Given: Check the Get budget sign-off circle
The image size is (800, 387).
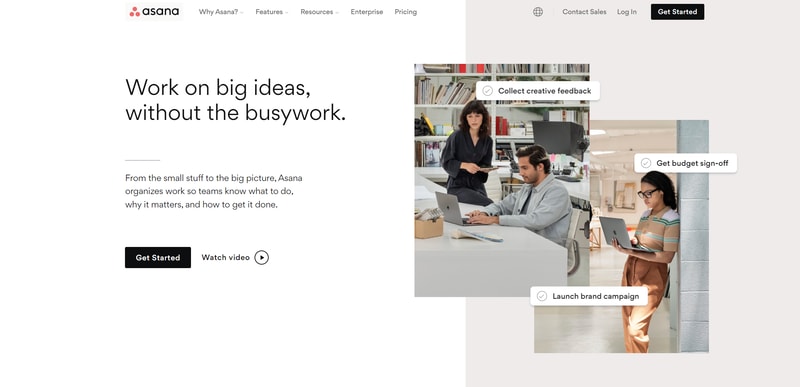Looking at the screenshot, I should click(646, 163).
